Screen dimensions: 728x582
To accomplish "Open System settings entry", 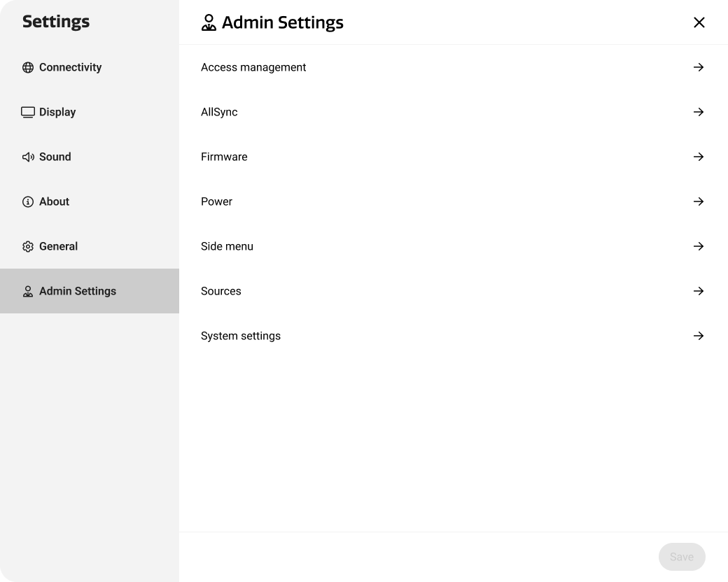I will [x=241, y=336].
